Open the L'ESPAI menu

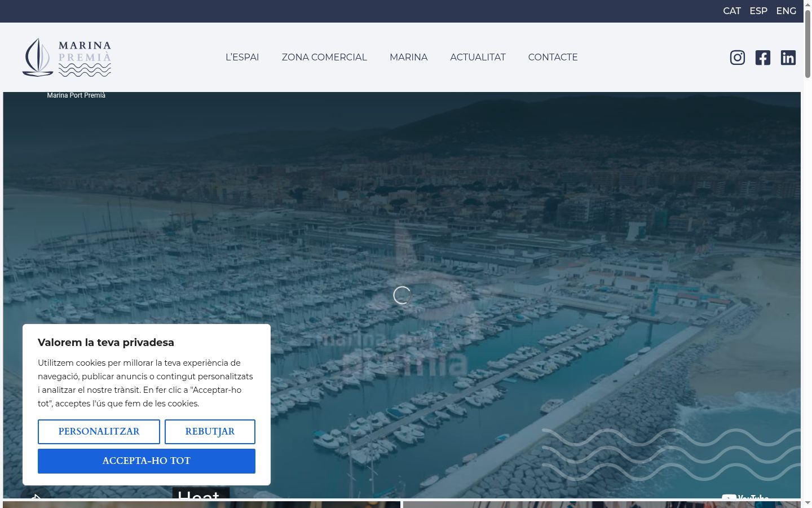pyautogui.click(x=242, y=57)
